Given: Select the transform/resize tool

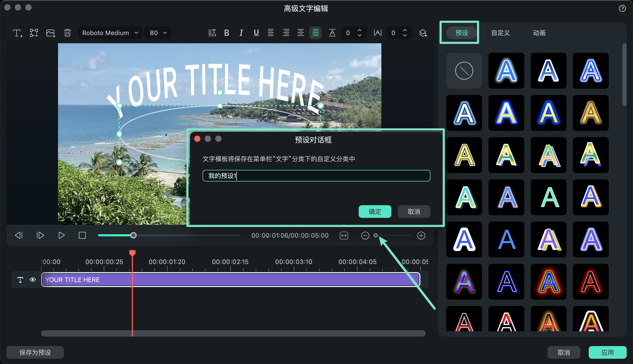Looking at the screenshot, I should point(34,33).
